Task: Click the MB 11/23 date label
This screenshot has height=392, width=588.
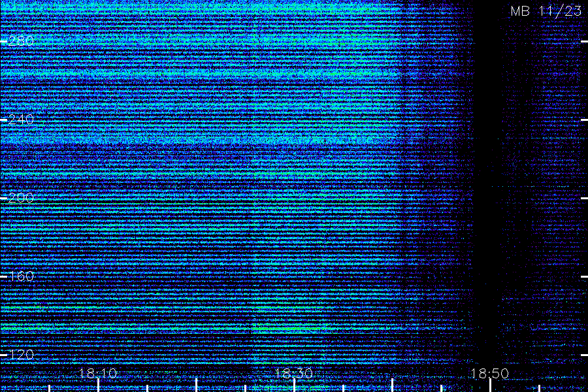Action: pos(546,11)
